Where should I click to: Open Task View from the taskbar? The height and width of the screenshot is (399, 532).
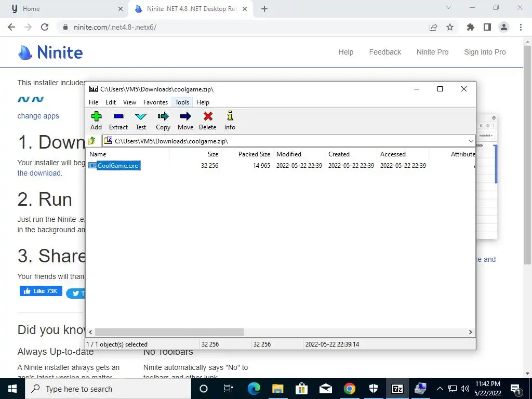(x=229, y=389)
